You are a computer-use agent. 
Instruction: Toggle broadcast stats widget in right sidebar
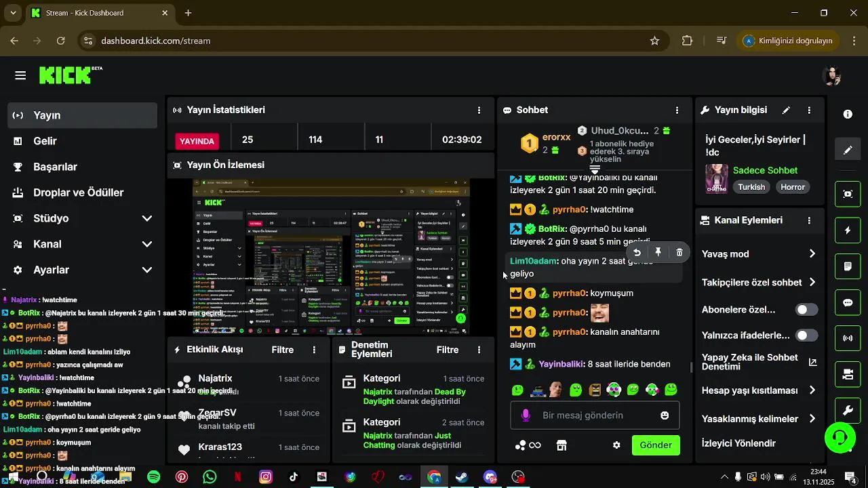pyautogui.click(x=848, y=338)
